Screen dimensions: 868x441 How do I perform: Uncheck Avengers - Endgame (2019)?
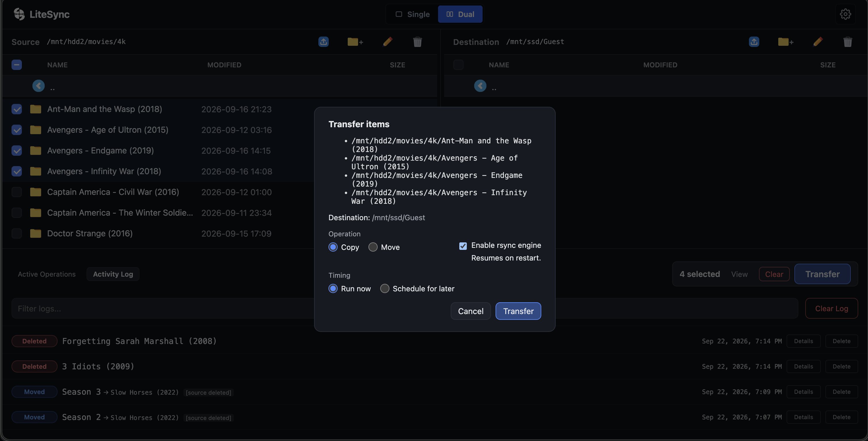click(16, 151)
